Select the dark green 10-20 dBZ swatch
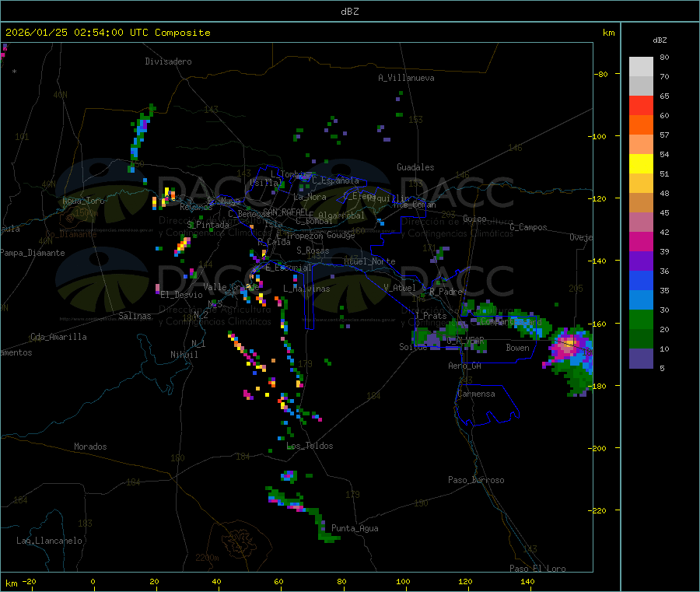This screenshot has height=592, width=700. (641, 339)
